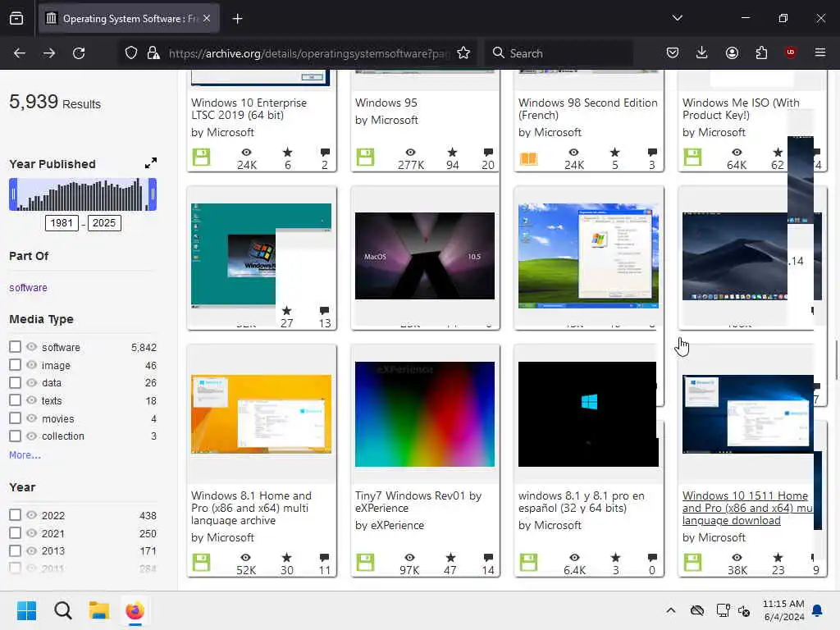The height and width of the screenshot is (630, 840).
Task: Toggle the eye icon next to 2022
Action: (32, 515)
